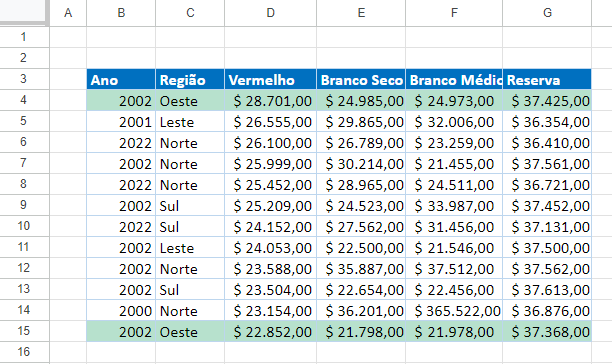This screenshot has width=612, height=364.
Task: Select row 10 header
Action: (24, 226)
